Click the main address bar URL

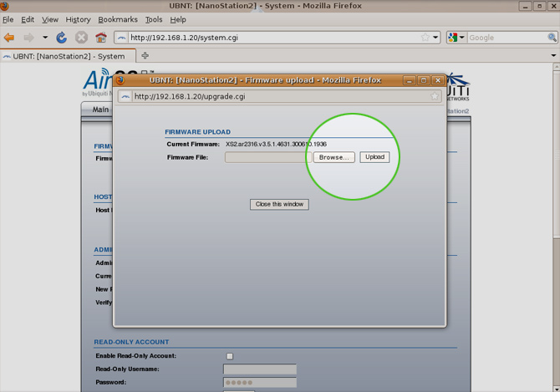[x=184, y=38]
